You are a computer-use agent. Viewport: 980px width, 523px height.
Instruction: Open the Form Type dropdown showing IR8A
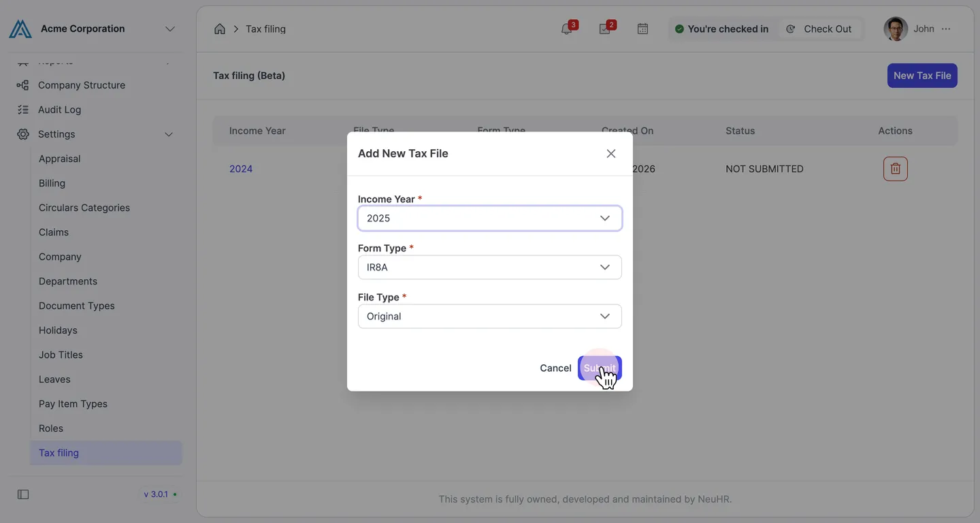coord(490,268)
